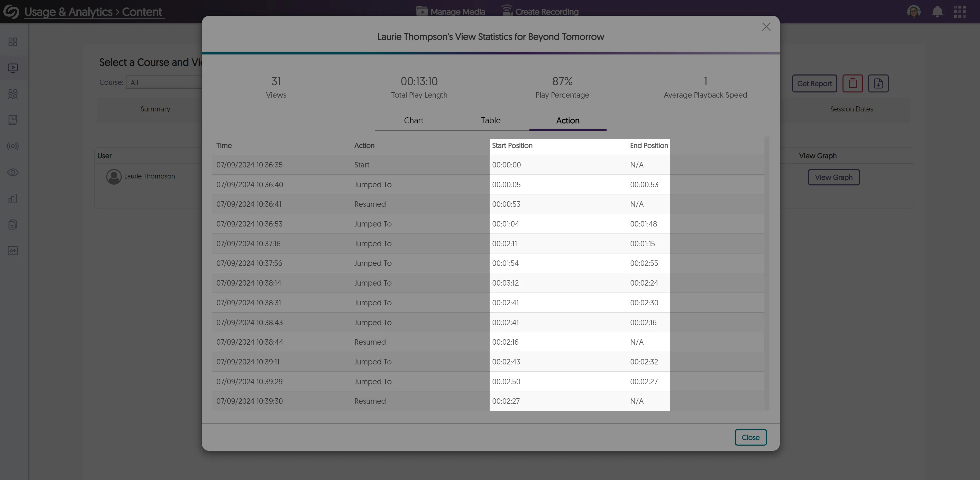This screenshot has width=980, height=480.
Task: Open the live broadcast icon in the sidebar
Action: (x=13, y=146)
